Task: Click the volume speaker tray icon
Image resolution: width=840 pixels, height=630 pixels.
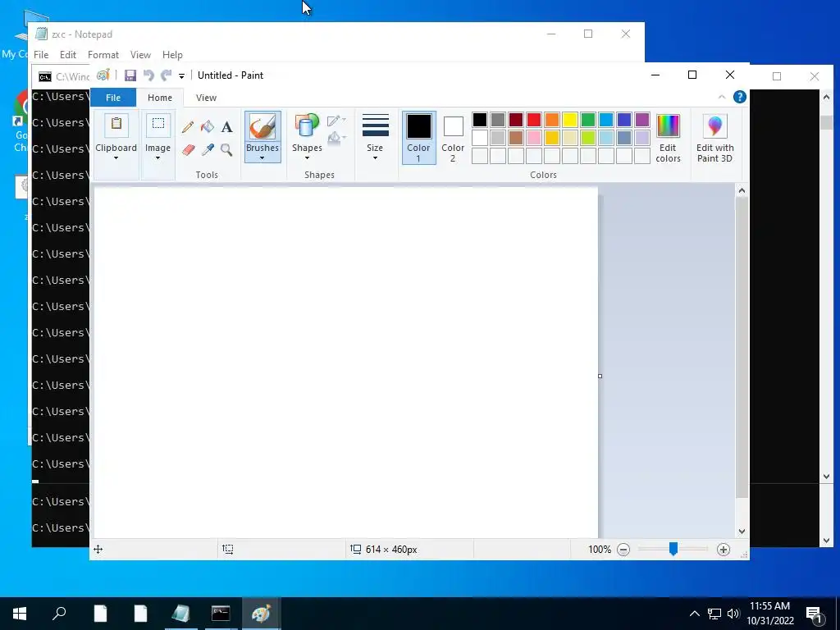Action: click(733, 614)
